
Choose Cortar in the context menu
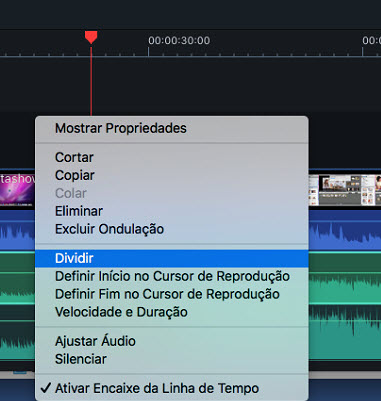pyautogui.click(x=172, y=157)
